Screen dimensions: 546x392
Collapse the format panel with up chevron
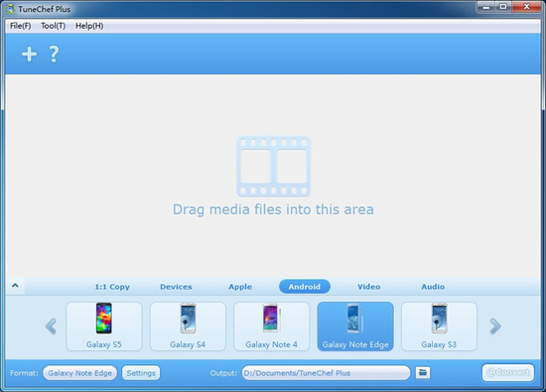(x=15, y=286)
